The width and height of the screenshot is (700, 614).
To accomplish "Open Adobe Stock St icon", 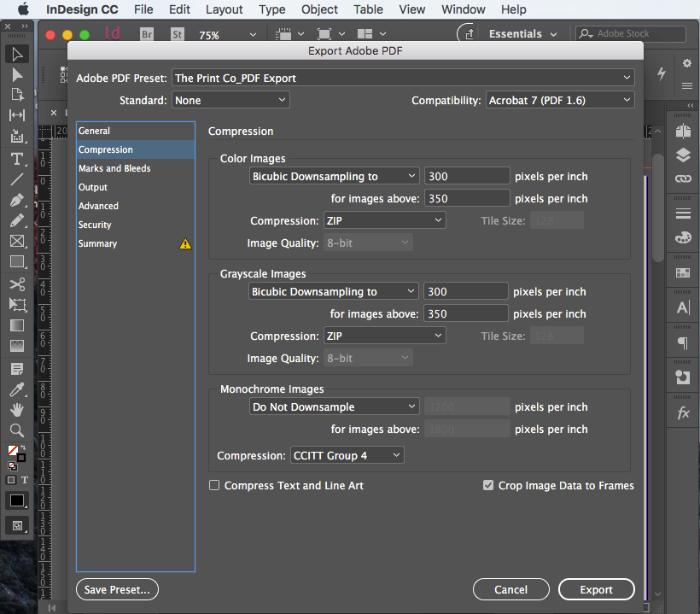I will click(x=178, y=34).
